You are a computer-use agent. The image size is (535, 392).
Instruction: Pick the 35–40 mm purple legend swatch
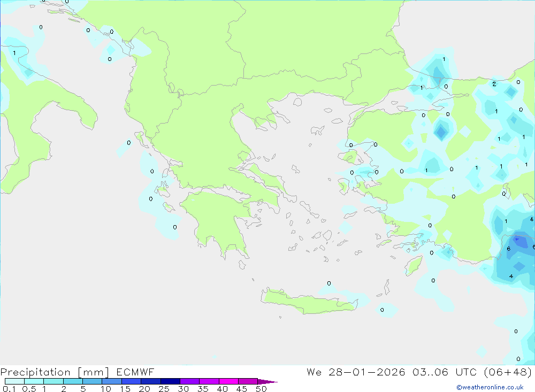[x=209, y=381]
